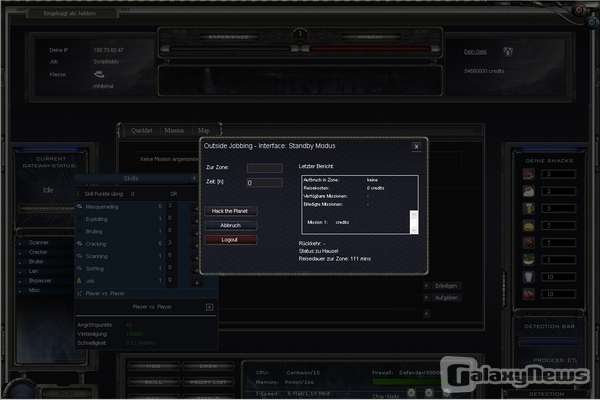The height and width of the screenshot is (400, 600).
Task: Open the Map tab
Action: [x=204, y=131]
